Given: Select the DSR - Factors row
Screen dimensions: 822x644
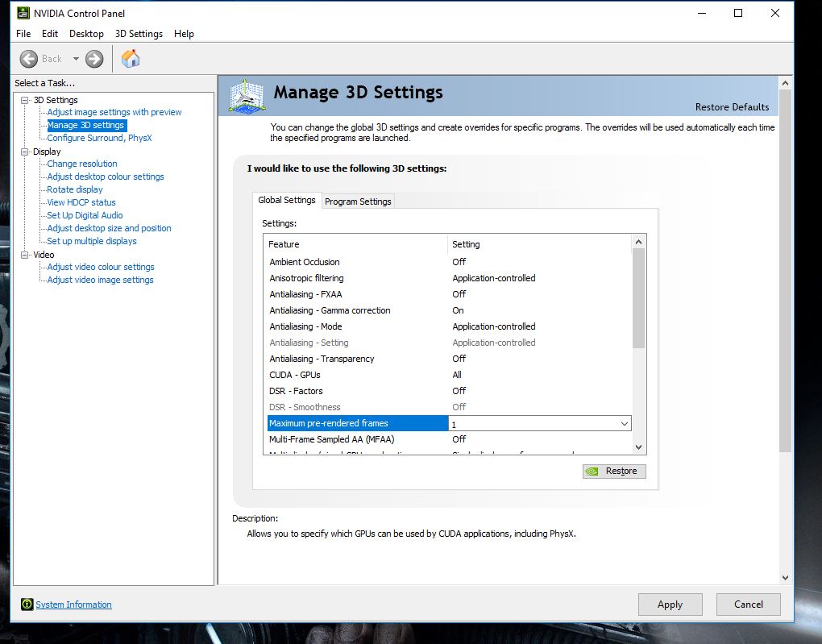Looking at the screenshot, I should click(449, 391).
